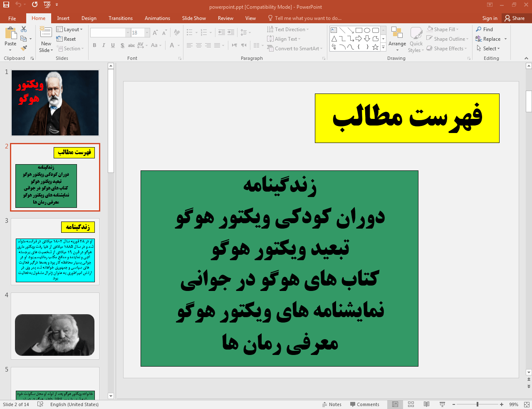Fit slide to current window
The height and width of the screenshot is (409, 532).
(x=527, y=404)
